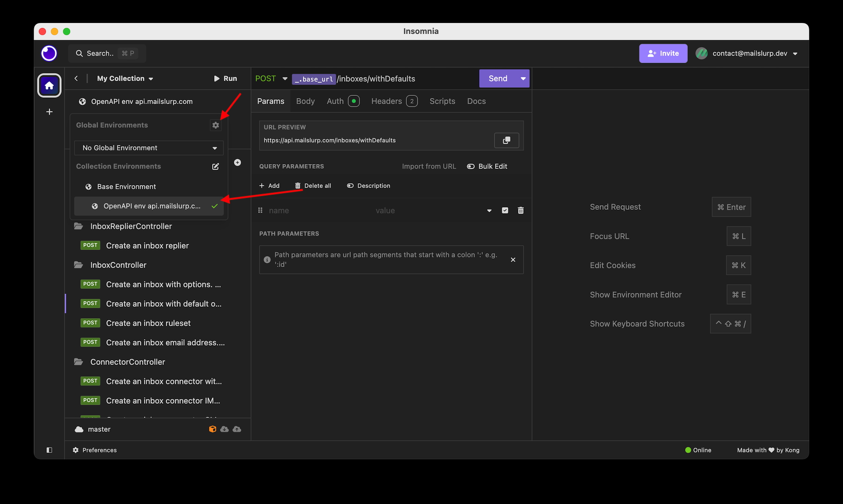The height and width of the screenshot is (504, 843).
Task: Switch to the Scripts tab
Action: pyautogui.click(x=442, y=101)
